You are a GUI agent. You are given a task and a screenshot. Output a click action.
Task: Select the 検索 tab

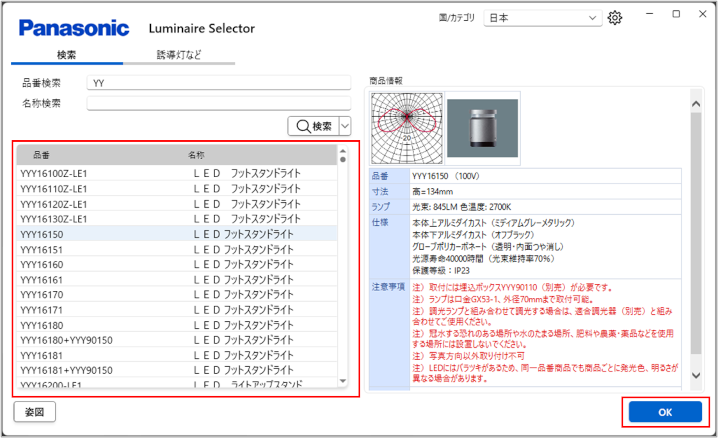(x=67, y=55)
